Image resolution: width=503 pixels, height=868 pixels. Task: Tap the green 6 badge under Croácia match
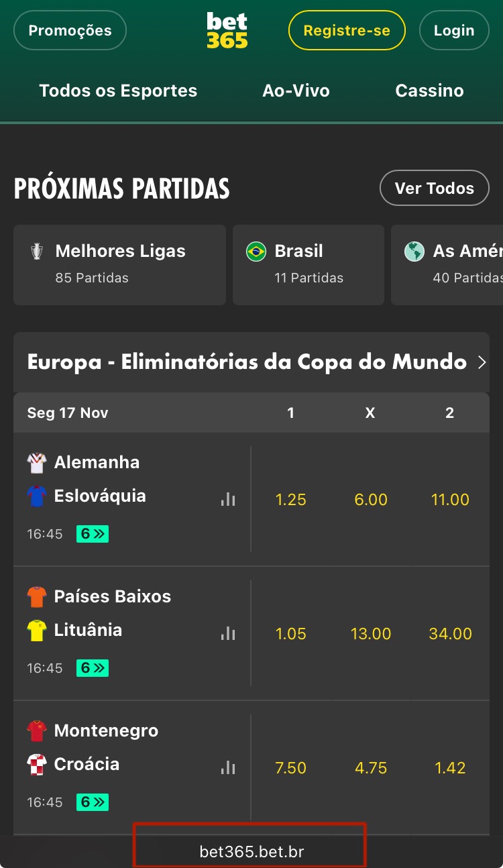(92, 802)
